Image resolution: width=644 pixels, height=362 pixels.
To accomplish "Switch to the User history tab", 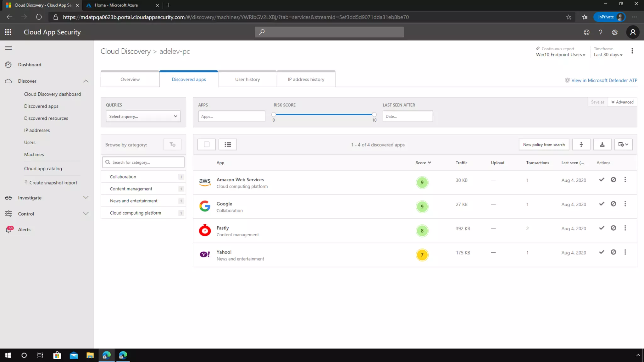I will [x=247, y=79].
